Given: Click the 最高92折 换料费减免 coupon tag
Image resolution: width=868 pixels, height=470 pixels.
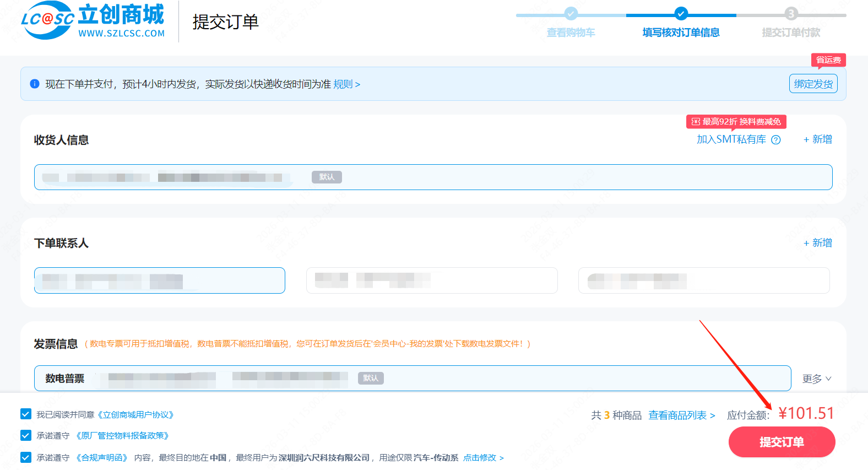Looking at the screenshot, I should click(736, 122).
